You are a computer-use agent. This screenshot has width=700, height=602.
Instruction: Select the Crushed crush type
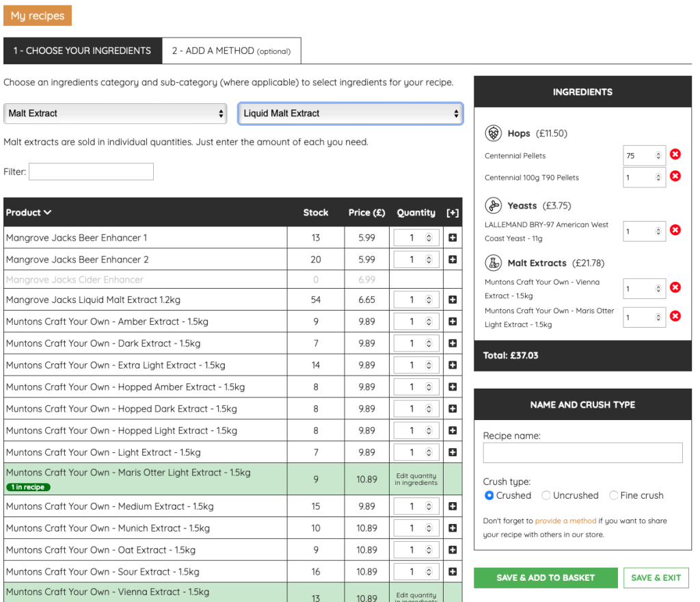(489, 495)
